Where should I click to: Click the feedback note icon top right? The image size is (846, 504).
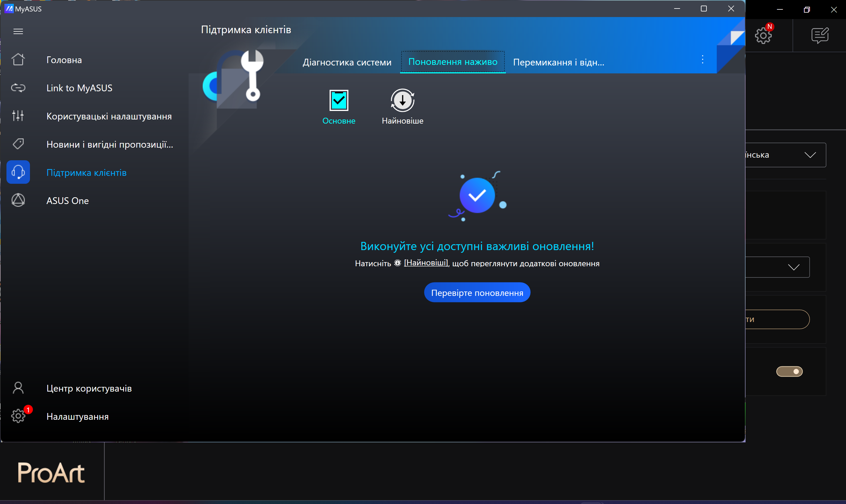point(820,35)
